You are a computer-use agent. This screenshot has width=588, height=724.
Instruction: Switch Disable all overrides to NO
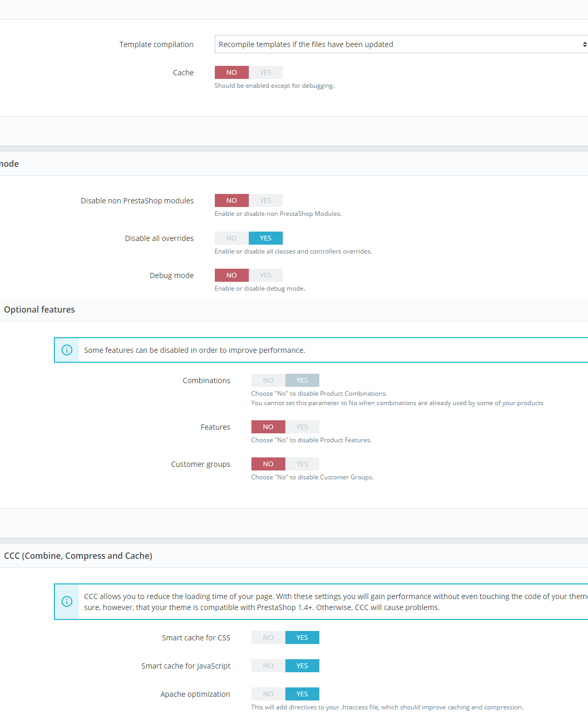click(232, 238)
